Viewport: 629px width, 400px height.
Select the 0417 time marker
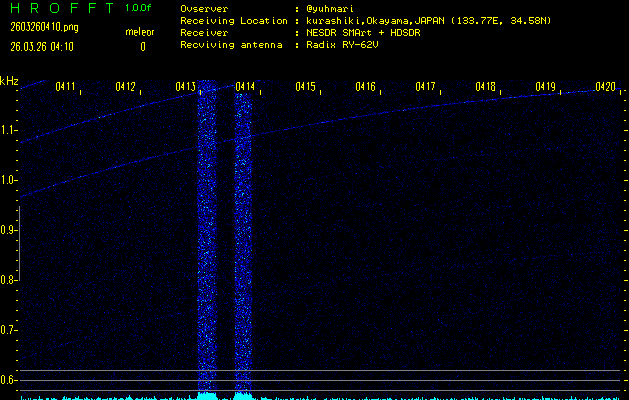[x=425, y=87]
